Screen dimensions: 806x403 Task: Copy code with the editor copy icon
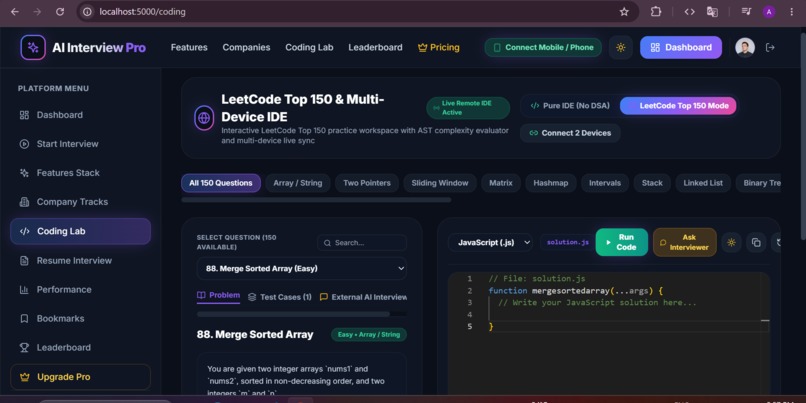coord(756,243)
